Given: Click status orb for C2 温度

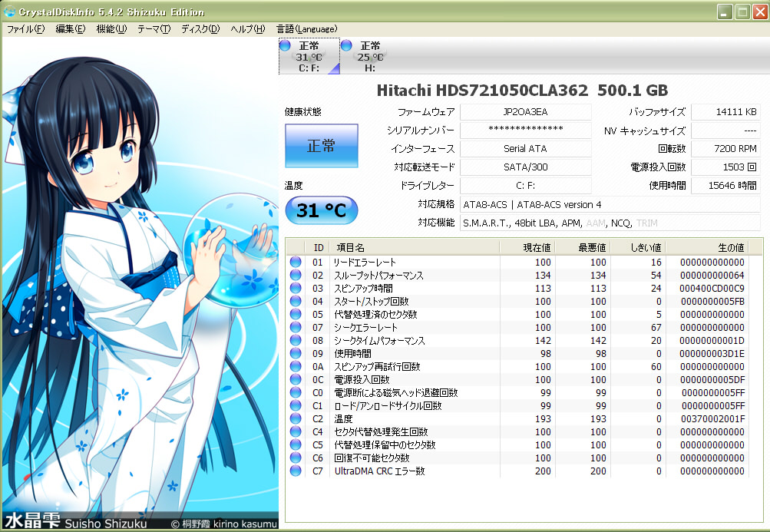Looking at the screenshot, I should (x=296, y=418).
